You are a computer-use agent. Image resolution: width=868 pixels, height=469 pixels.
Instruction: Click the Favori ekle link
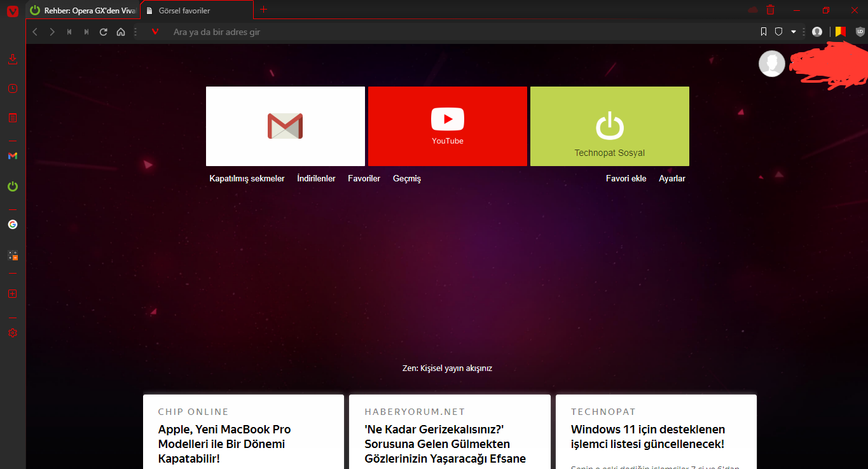[x=626, y=179]
